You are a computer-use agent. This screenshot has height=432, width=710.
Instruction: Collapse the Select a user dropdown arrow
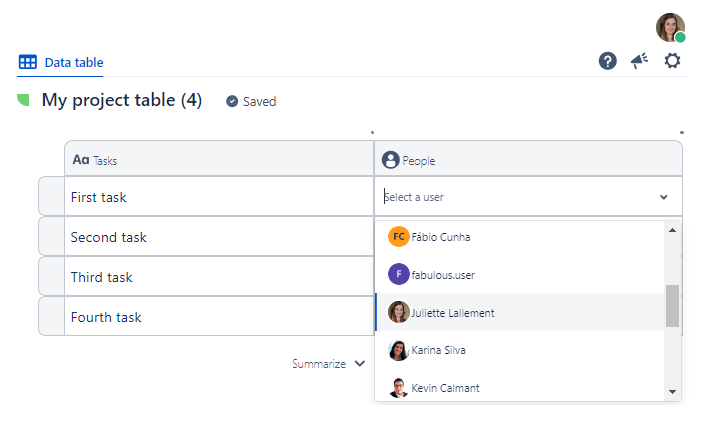pyautogui.click(x=663, y=197)
